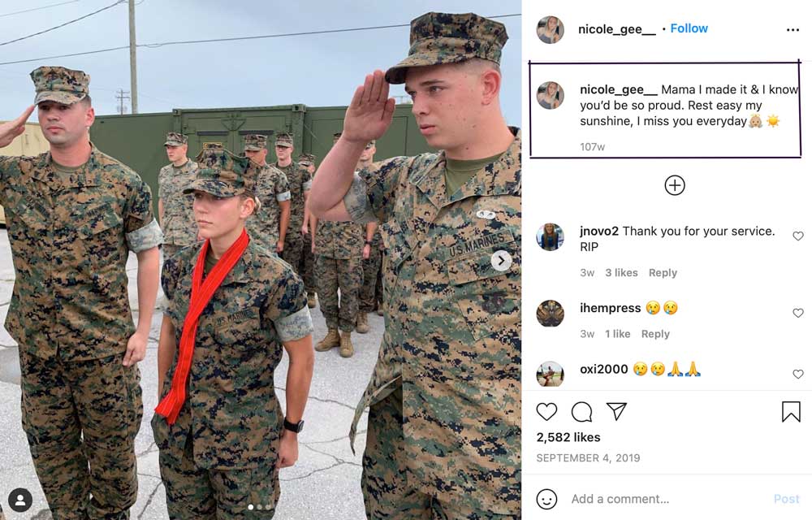
Task: View 3 likes on jnovo2's comment
Action: 621,273
